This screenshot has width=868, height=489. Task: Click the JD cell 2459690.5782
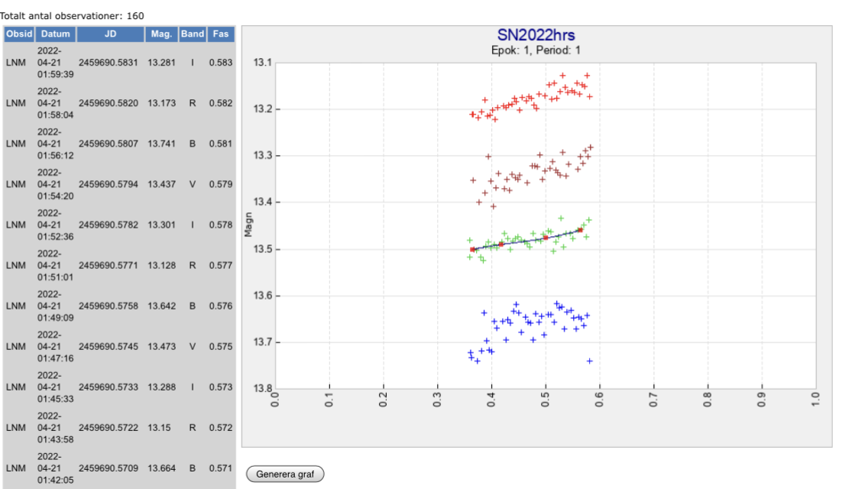108,225
